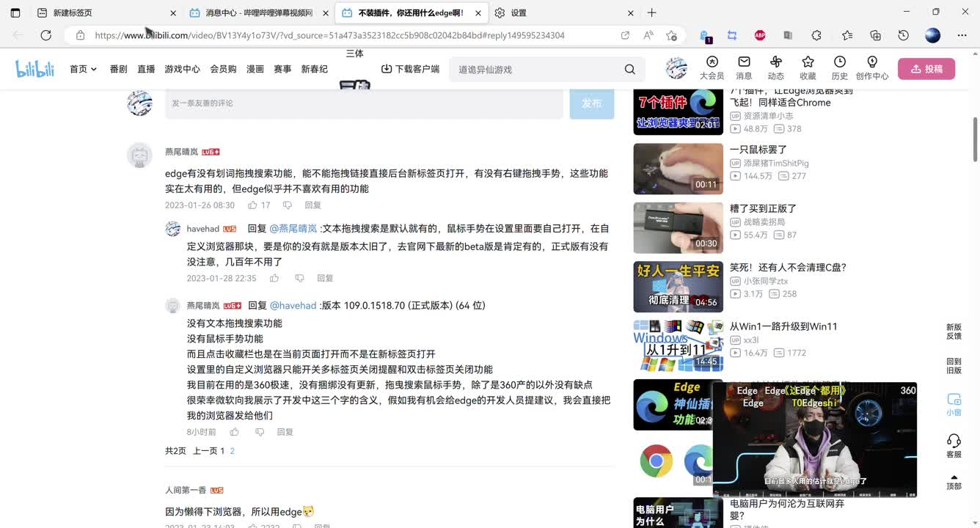This screenshot has width=980, height=528.
Task: Open the @燕尾晴岚 mention link
Action: [x=293, y=229]
